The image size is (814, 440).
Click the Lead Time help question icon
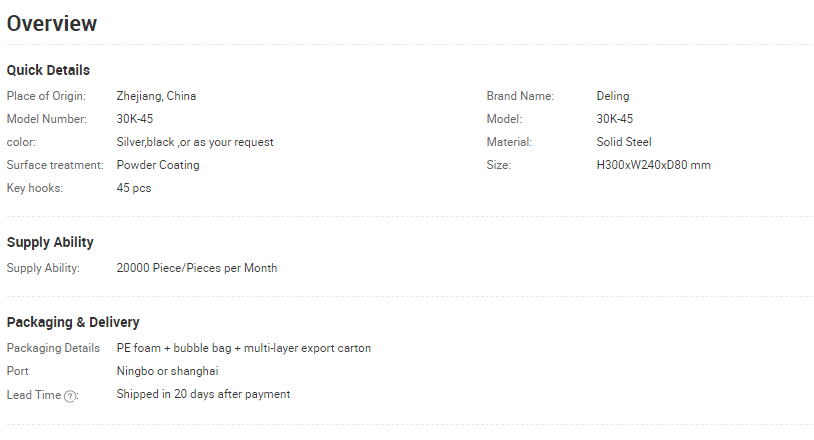pos(70,396)
